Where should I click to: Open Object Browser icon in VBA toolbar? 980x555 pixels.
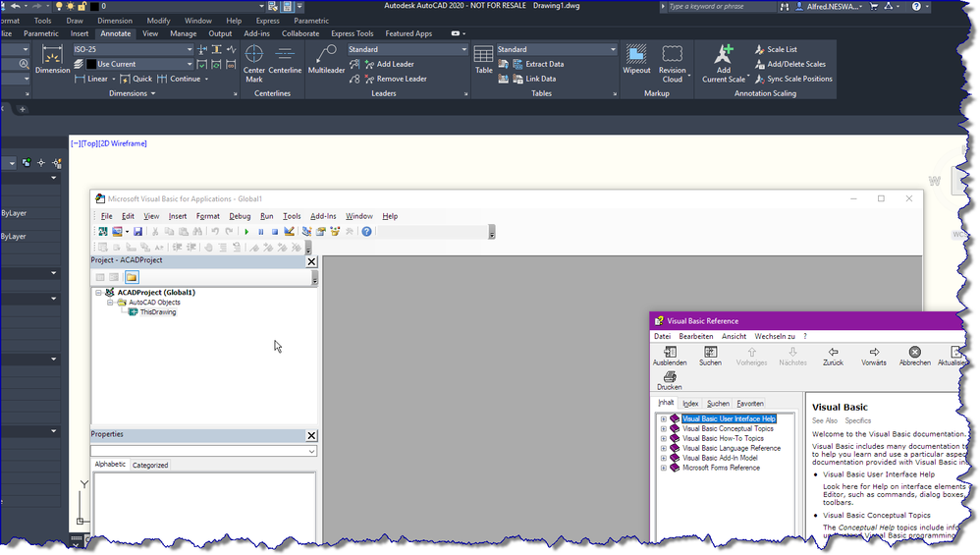pyautogui.click(x=335, y=232)
